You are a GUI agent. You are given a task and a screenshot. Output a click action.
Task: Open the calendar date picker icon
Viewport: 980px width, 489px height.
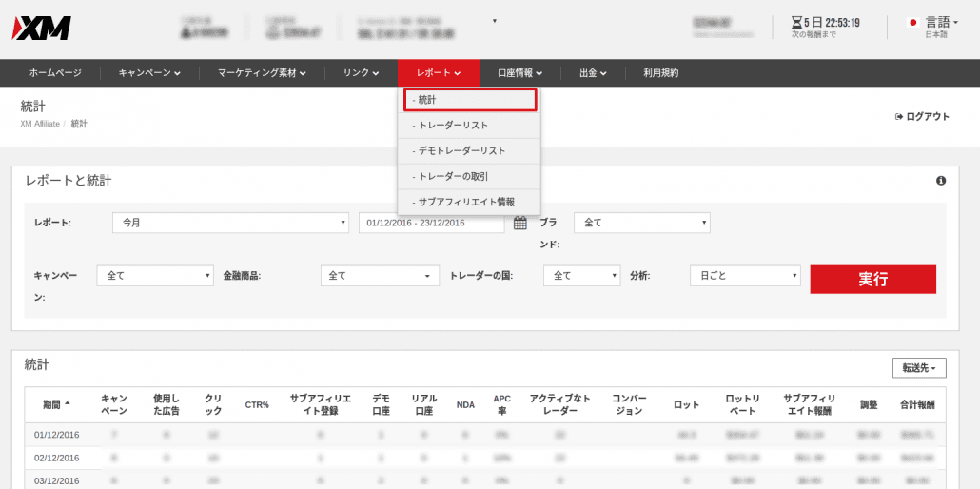tap(520, 223)
